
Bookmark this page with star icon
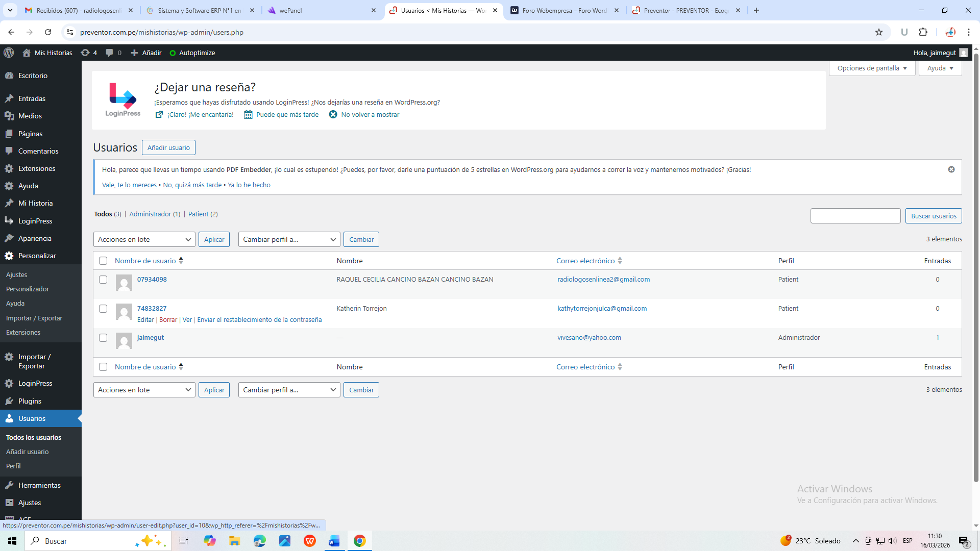click(x=879, y=32)
